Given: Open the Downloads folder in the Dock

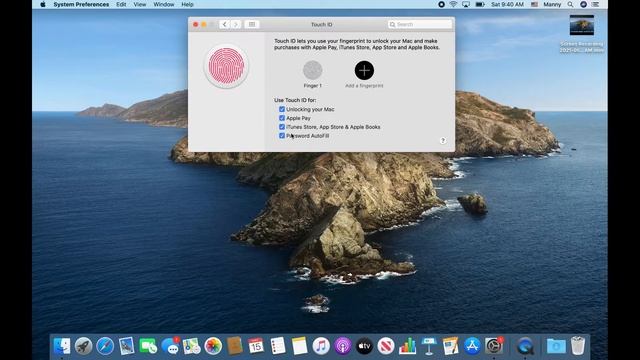Looking at the screenshot, I should (556, 346).
